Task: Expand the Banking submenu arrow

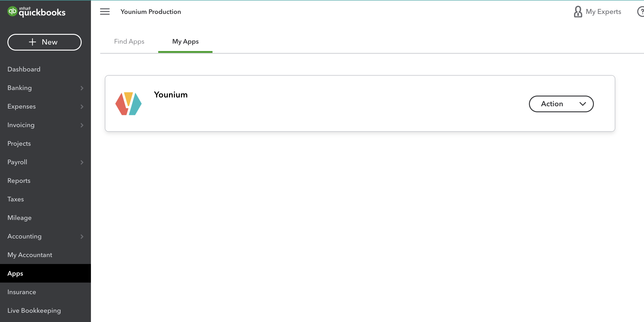Action: point(82,88)
